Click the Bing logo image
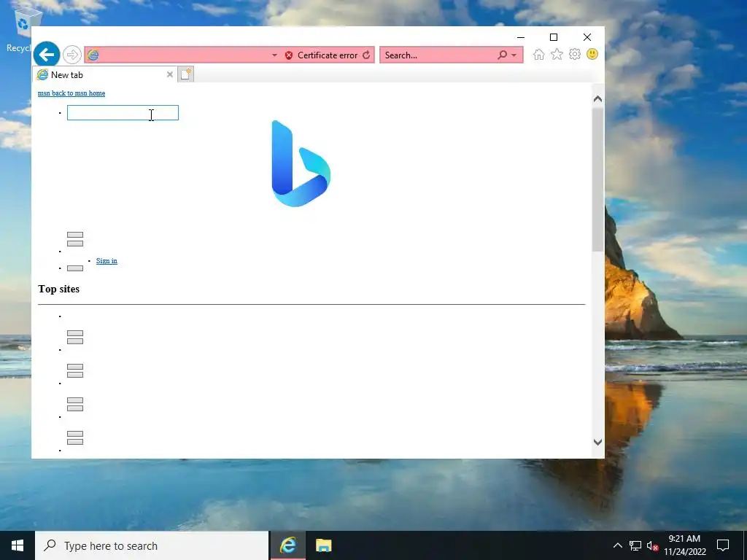The height and width of the screenshot is (560, 747). coord(301,163)
